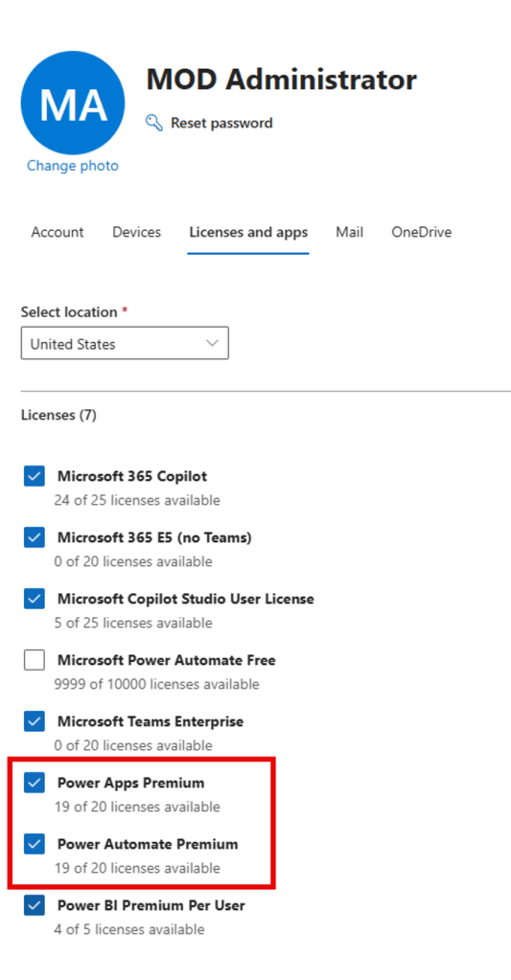Toggle the Power Apps Premium checkbox

tap(35, 782)
